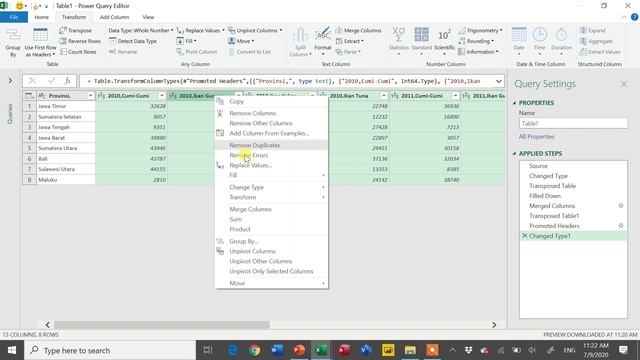
Task: Open the Format text tool
Action: pos(323,42)
